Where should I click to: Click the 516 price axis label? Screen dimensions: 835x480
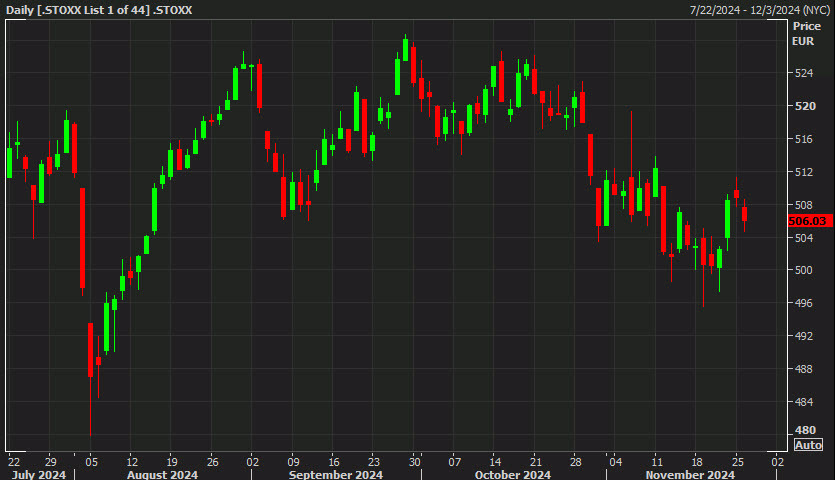coord(804,139)
